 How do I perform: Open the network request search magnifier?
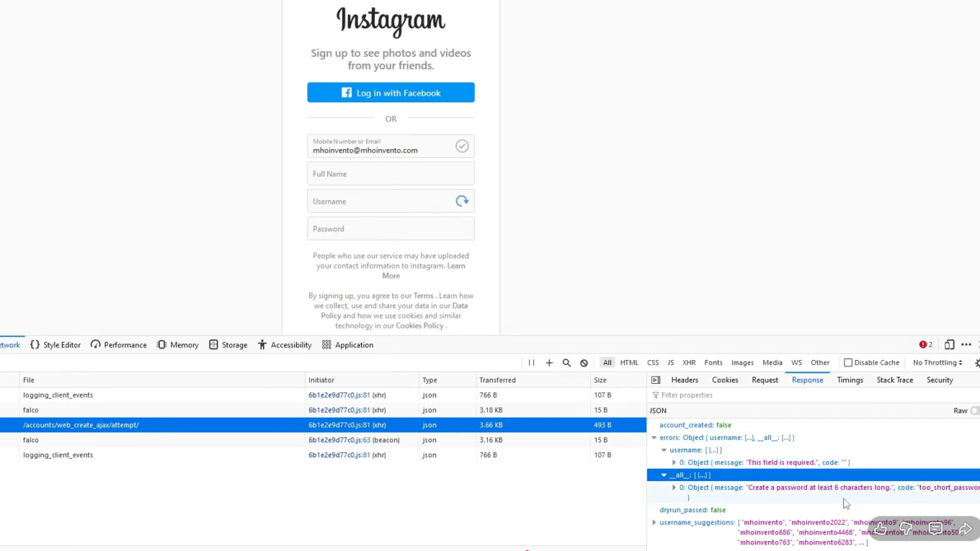pyautogui.click(x=566, y=363)
